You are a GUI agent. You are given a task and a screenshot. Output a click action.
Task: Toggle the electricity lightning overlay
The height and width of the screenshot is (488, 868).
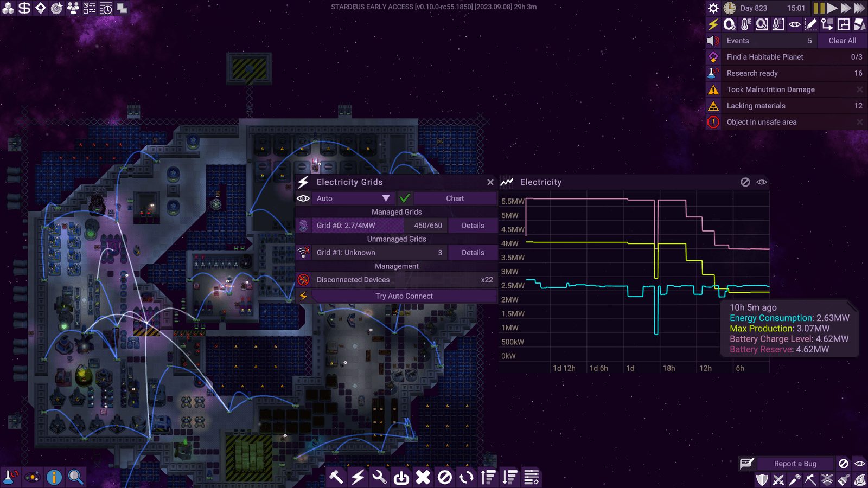point(713,24)
